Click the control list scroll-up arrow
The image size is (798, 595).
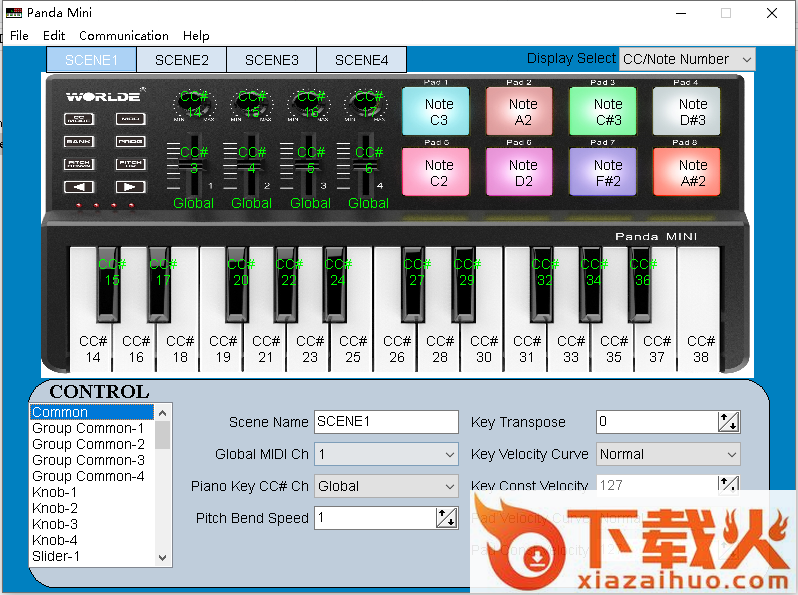click(x=163, y=413)
